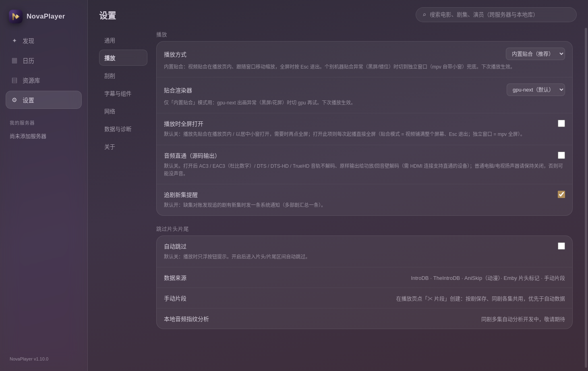Click the vertical scrollbar at right edge
The height and width of the screenshot is (371, 588).
(x=586, y=198)
